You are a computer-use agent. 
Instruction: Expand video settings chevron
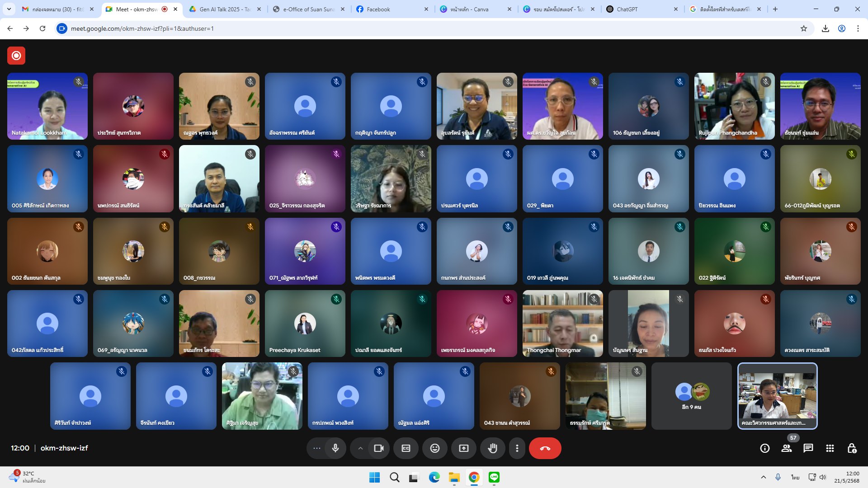click(x=360, y=448)
